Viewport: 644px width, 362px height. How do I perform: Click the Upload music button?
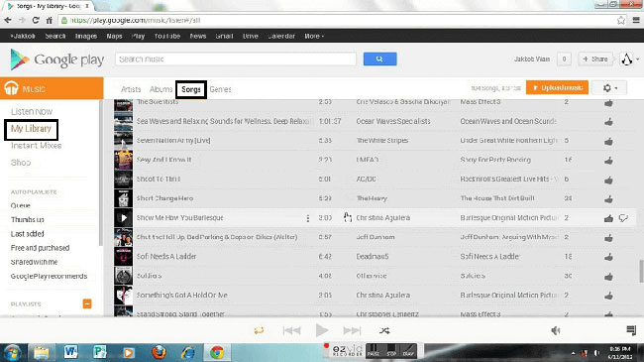pos(558,87)
